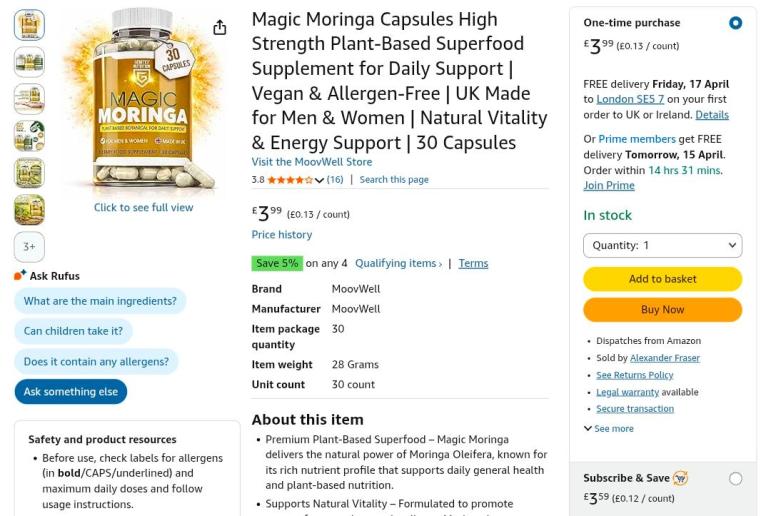Click the star rating icons
Image resolution: width=771 pixels, height=516 pixels.
289,180
